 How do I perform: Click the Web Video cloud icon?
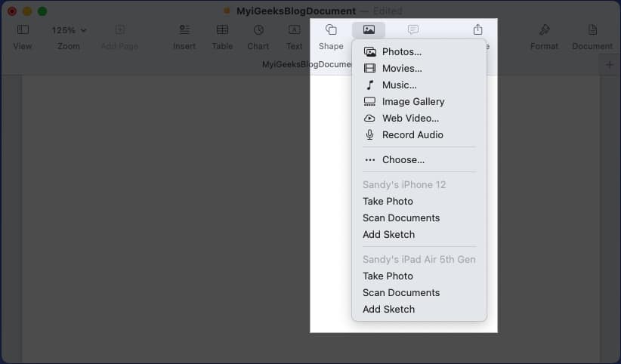[369, 119]
